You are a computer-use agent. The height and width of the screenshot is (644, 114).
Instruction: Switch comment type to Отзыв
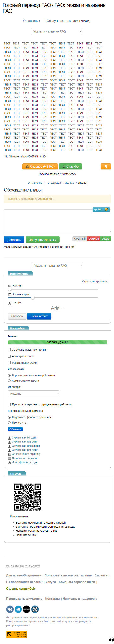[105, 239]
